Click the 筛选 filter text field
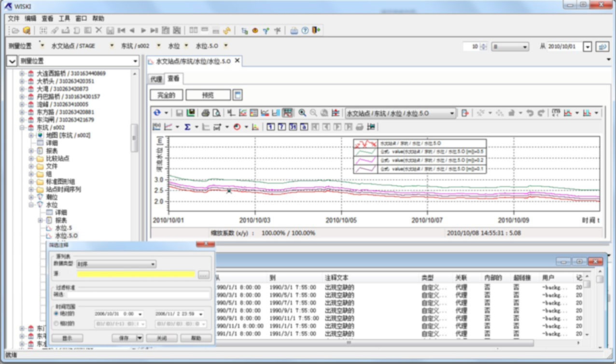 tap(139, 294)
